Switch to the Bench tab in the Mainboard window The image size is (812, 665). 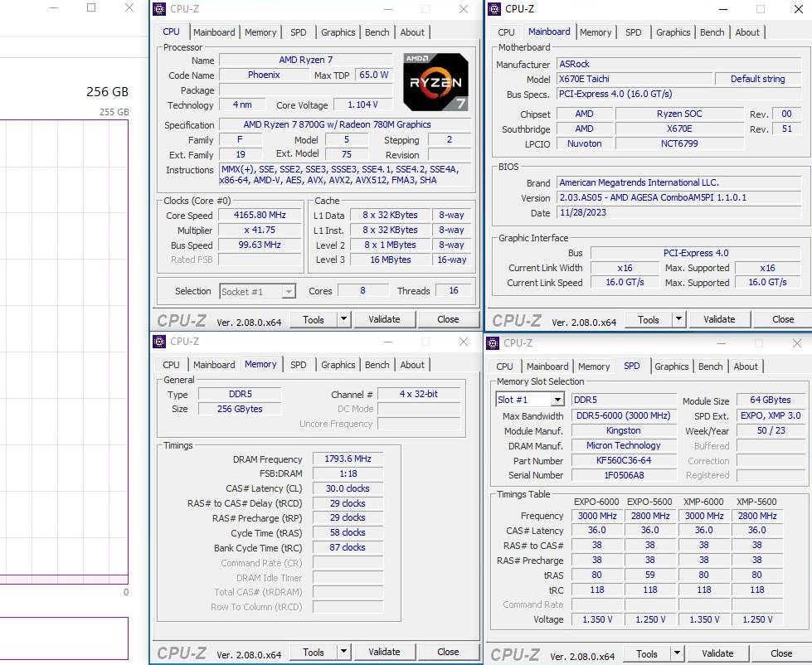coord(712,32)
